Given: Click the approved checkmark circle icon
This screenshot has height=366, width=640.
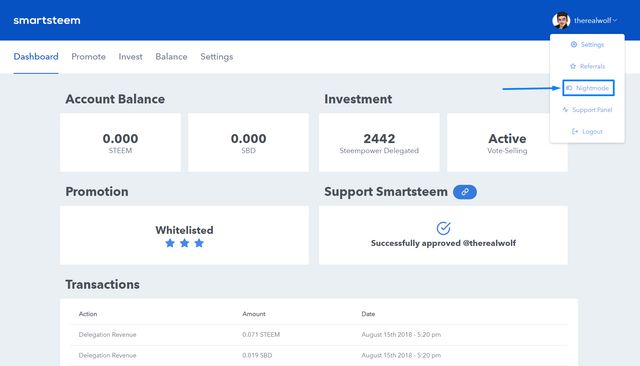Looking at the screenshot, I should [443, 228].
